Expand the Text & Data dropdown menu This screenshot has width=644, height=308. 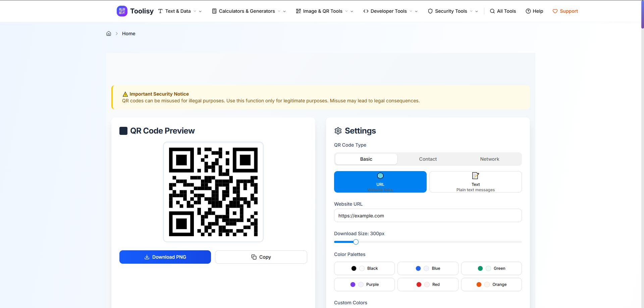[x=180, y=11]
